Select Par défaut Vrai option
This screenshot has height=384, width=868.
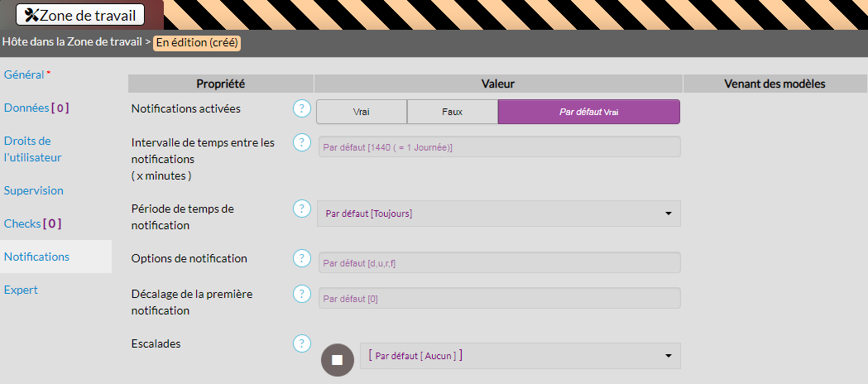[588, 112]
